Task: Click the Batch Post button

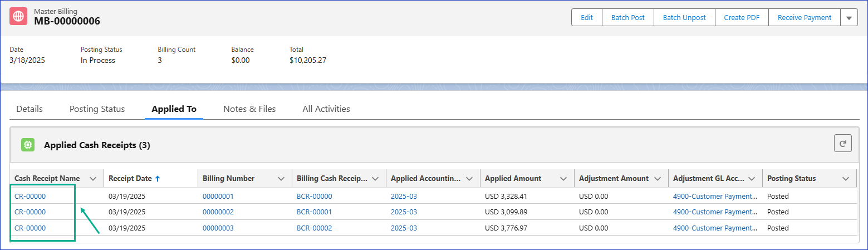Action: click(x=627, y=18)
